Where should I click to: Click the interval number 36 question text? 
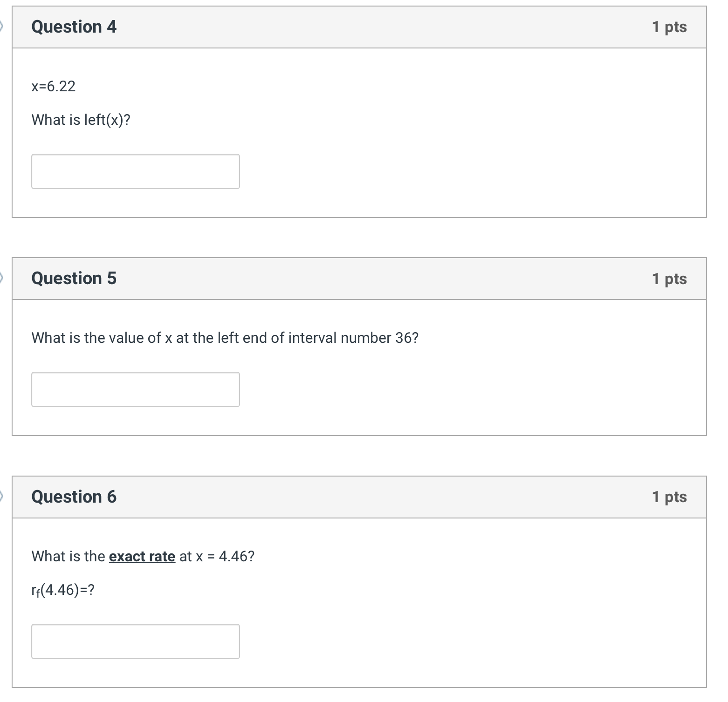point(225,338)
